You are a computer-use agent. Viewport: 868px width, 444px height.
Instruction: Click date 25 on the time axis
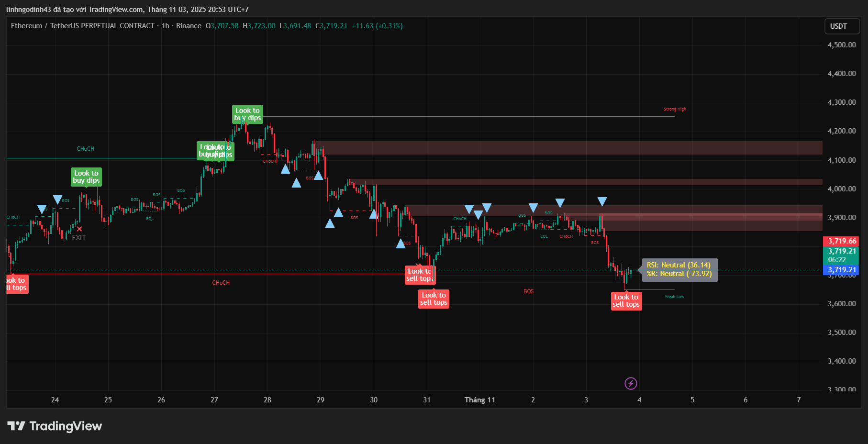point(108,400)
